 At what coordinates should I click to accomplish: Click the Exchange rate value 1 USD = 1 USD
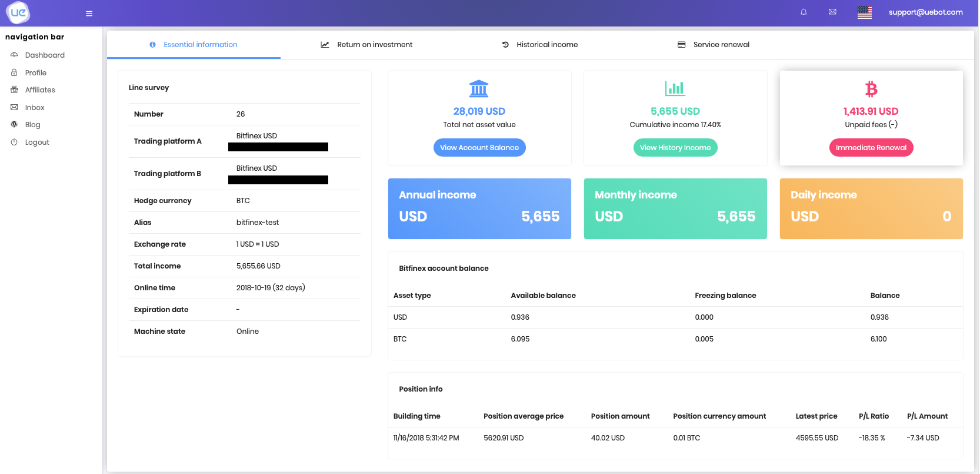pyautogui.click(x=258, y=244)
